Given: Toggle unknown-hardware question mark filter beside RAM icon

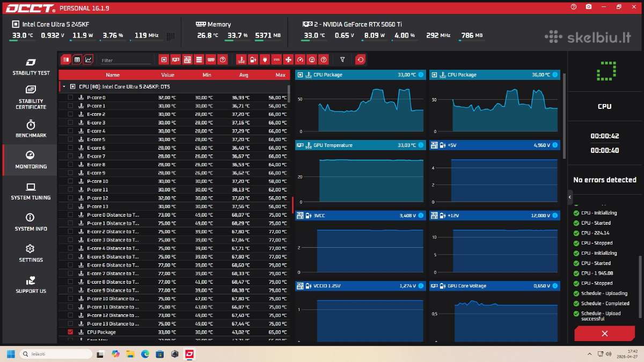Looking at the screenshot, I should click(223, 60).
